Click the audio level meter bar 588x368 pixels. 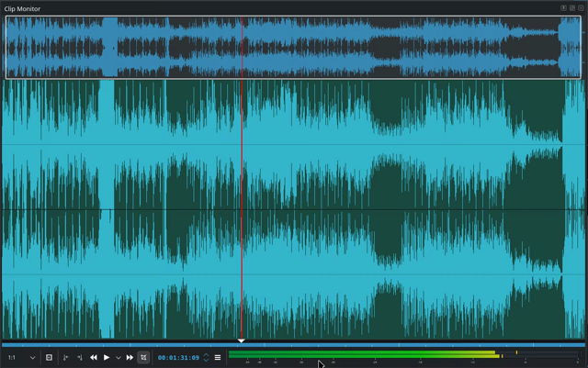367,354
